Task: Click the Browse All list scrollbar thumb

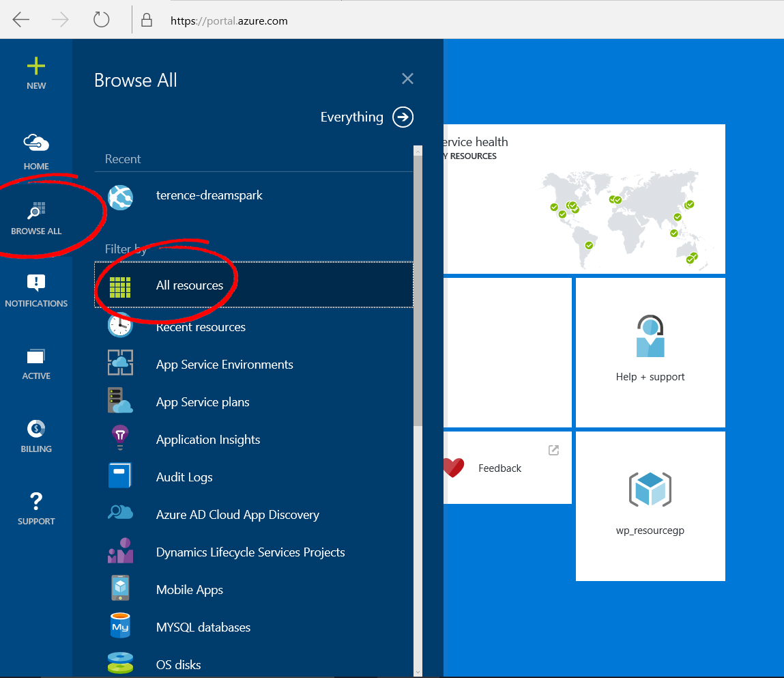Action: (x=418, y=290)
